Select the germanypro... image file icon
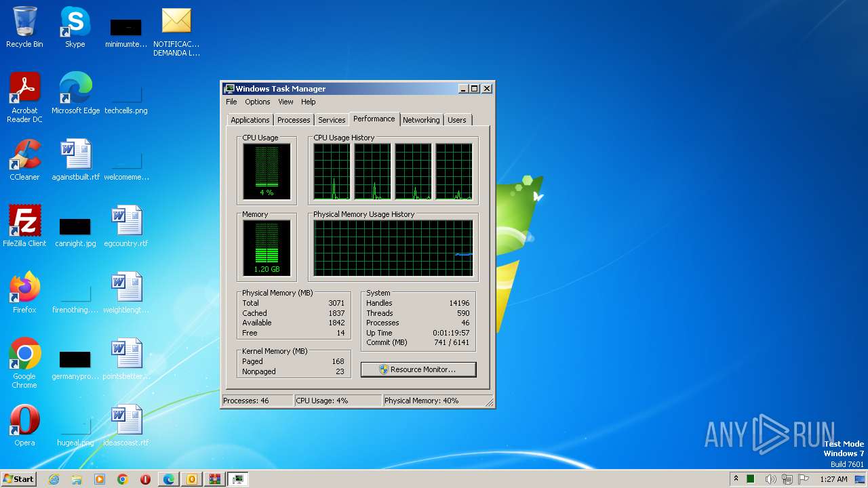 pos(75,364)
